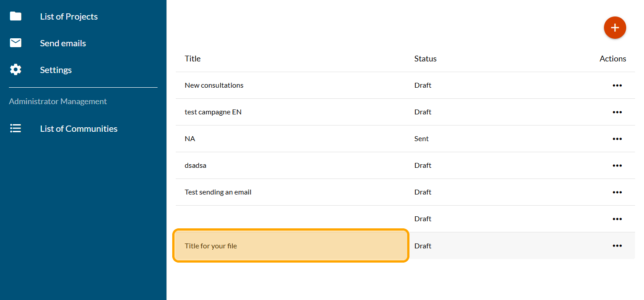Click the orange plus add button

[x=615, y=28]
